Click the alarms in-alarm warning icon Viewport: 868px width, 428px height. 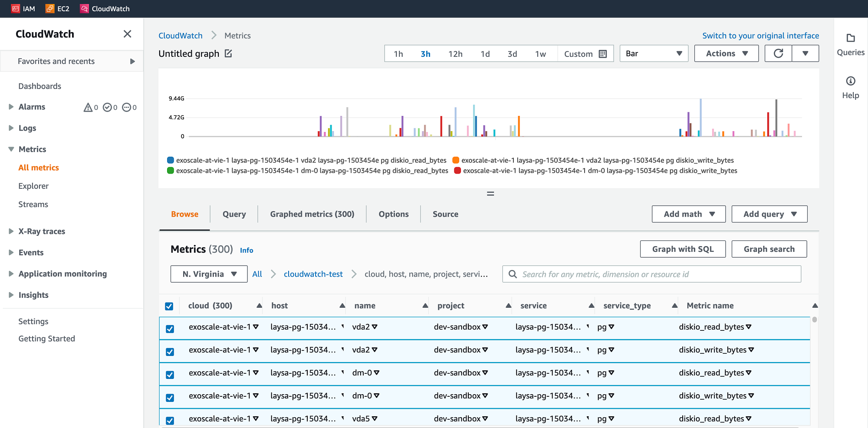[x=88, y=107]
